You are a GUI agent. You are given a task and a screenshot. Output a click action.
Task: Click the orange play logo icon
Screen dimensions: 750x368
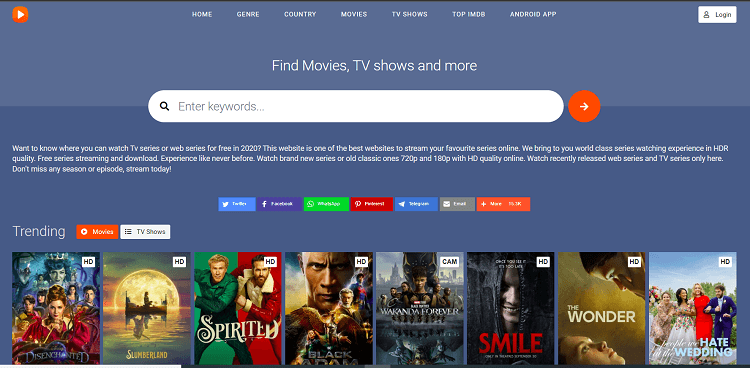pos(20,14)
